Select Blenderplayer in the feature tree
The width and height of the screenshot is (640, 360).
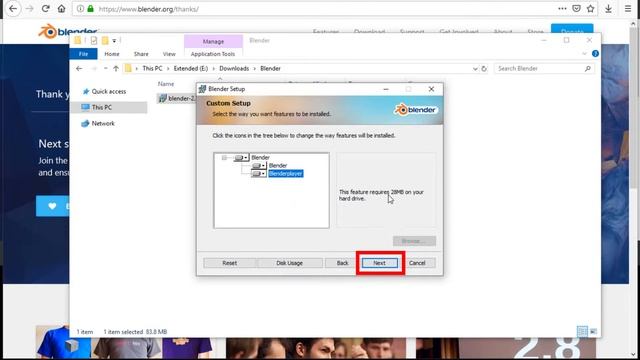pos(286,174)
